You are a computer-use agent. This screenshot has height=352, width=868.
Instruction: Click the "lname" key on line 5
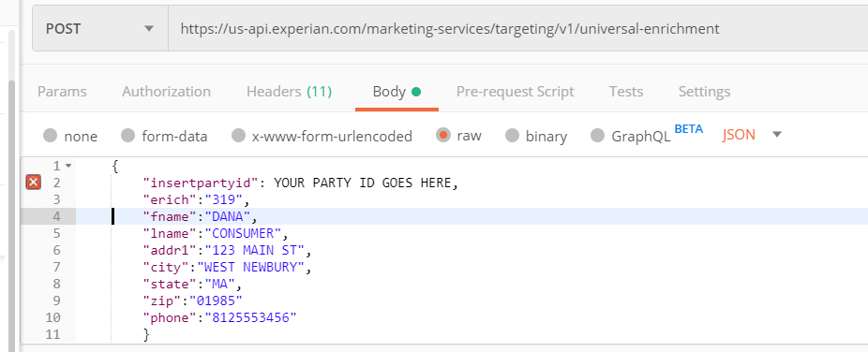[x=170, y=233]
